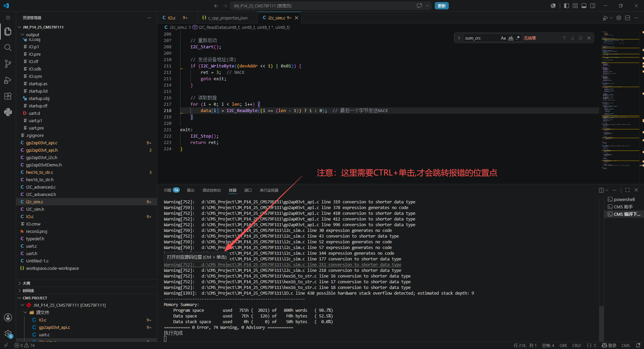Open Extensions view
Viewport: 644px width, 349px height.
point(8,96)
